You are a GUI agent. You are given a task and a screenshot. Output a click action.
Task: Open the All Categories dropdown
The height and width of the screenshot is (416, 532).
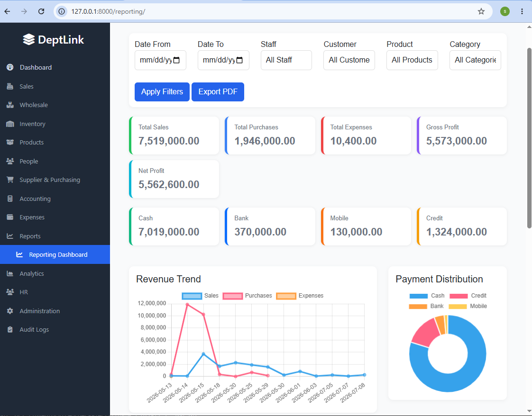[476, 60]
